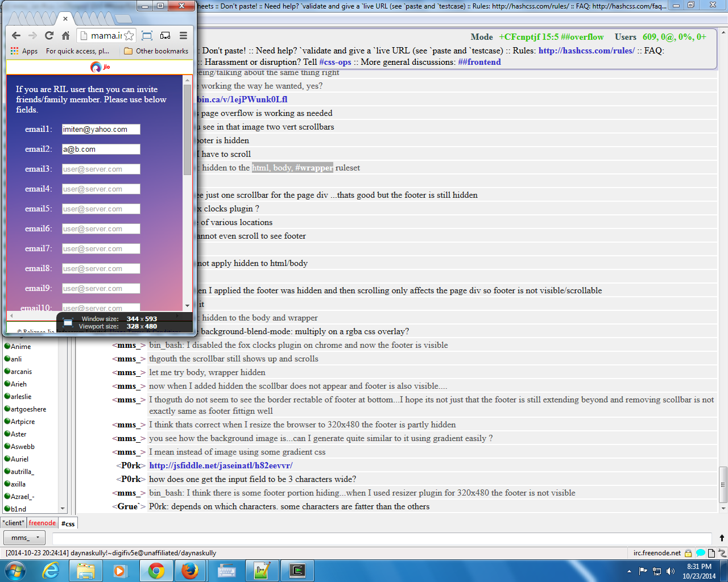
Task: Click the padlock icon in IRC status bar
Action: click(688, 552)
